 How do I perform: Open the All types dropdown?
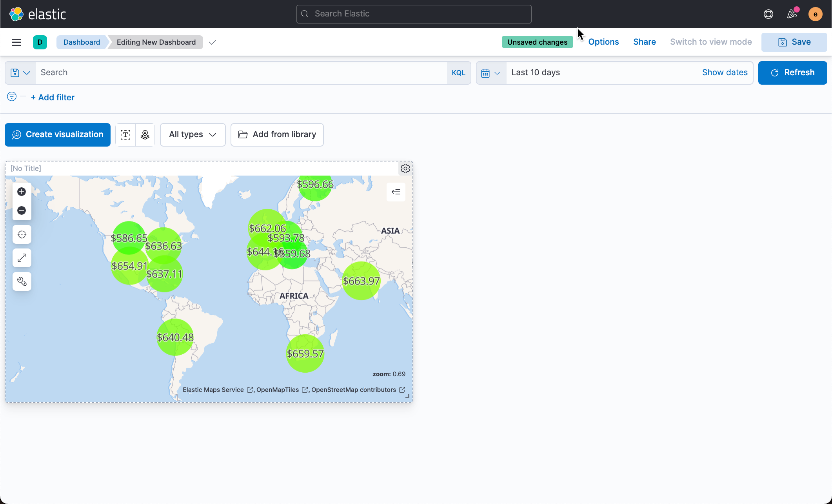(193, 135)
